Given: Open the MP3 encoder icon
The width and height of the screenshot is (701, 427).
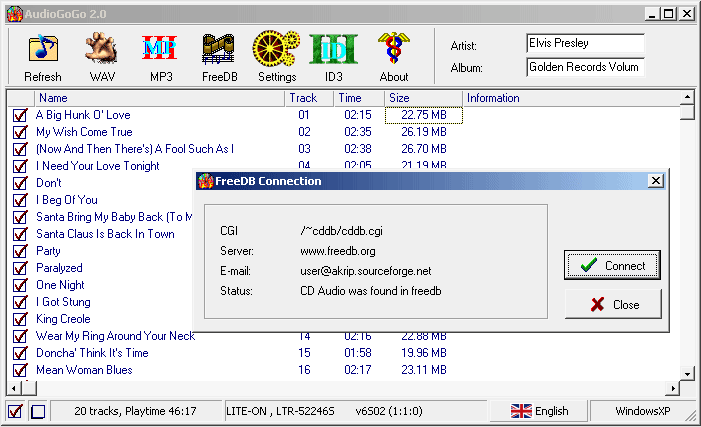Looking at the screenshot, I should (160, 47).
